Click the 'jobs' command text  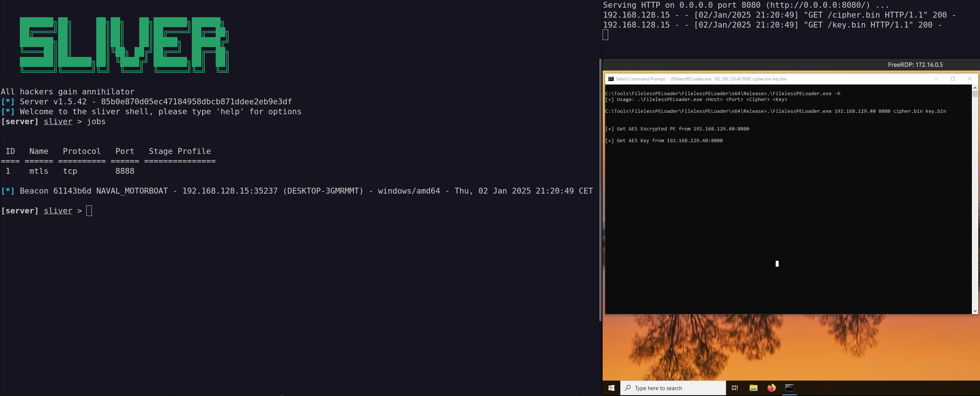(96, 122)
